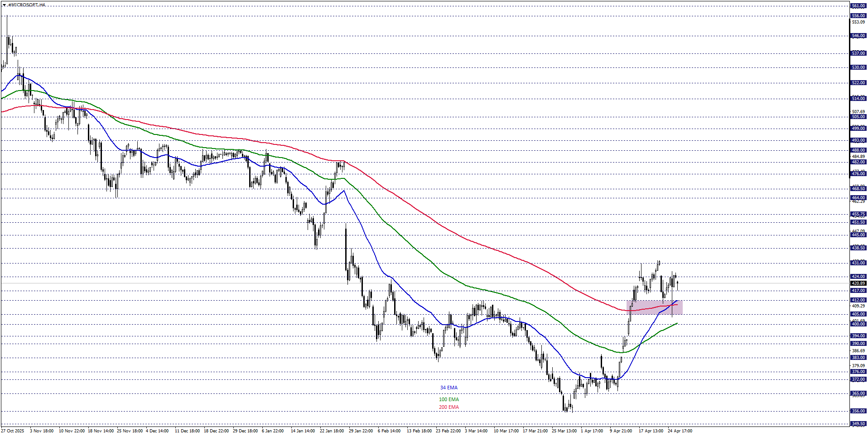Image resolution: width=868 pixels, height=436 pixels.
Task: Select the 546.00 price level label
Action: [858, 36]
